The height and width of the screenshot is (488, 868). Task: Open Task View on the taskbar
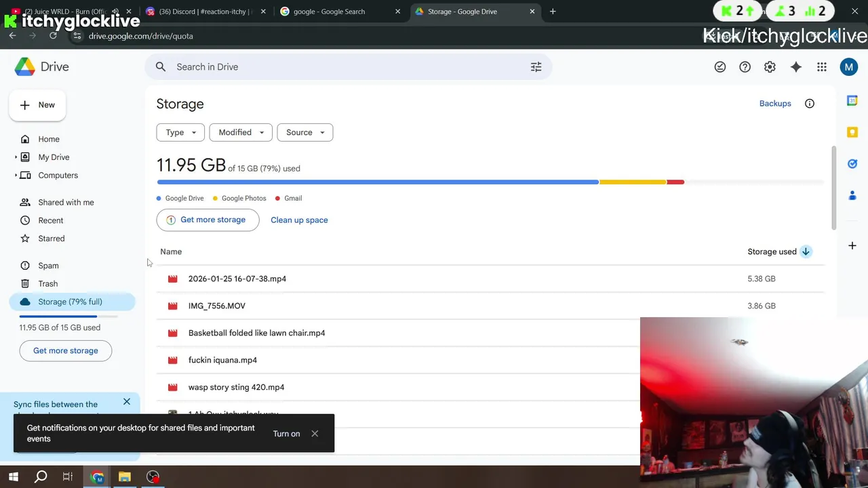(68, 476)
